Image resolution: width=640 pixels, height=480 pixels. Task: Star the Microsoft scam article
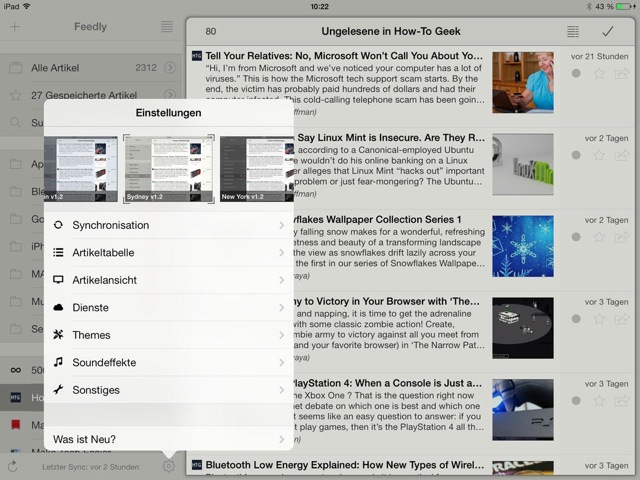click(599, 73)
